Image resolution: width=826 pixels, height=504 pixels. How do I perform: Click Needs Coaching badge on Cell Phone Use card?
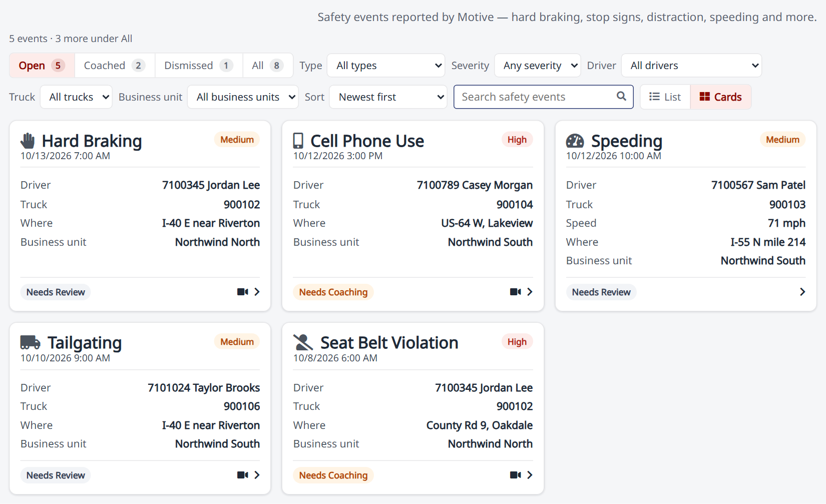click(x=333, y=292)
